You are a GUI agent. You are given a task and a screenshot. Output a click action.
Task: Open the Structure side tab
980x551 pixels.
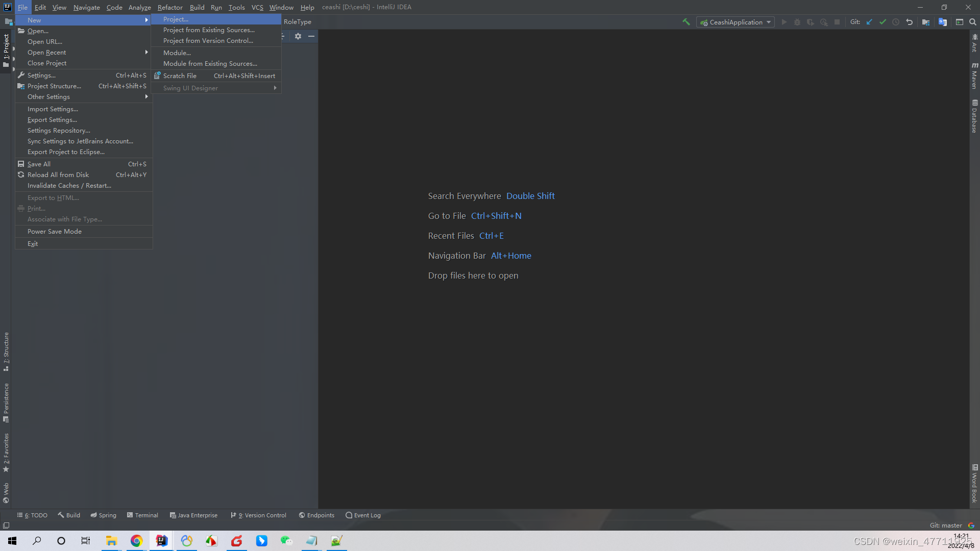point(6,352)
